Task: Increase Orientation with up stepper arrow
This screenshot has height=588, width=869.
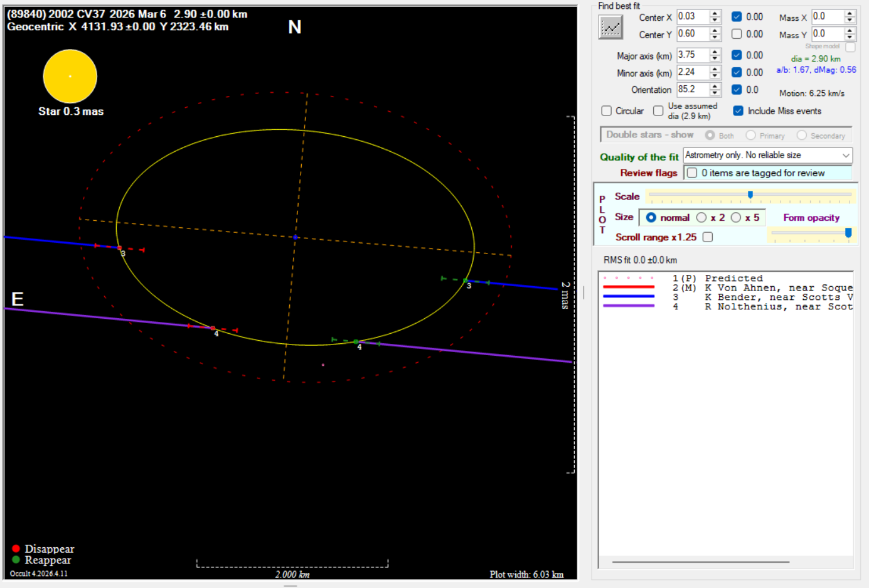Action: click(x=715, y=87)
